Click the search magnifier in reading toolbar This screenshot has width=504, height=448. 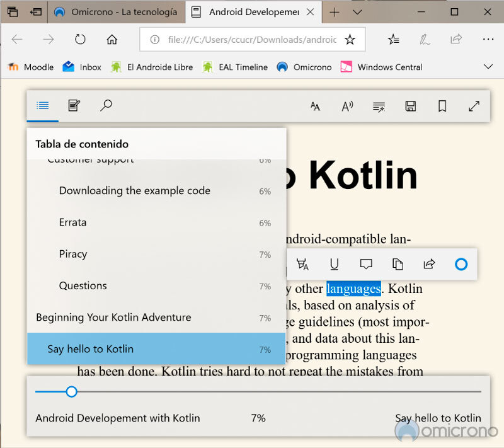click(x=106, y=105)
